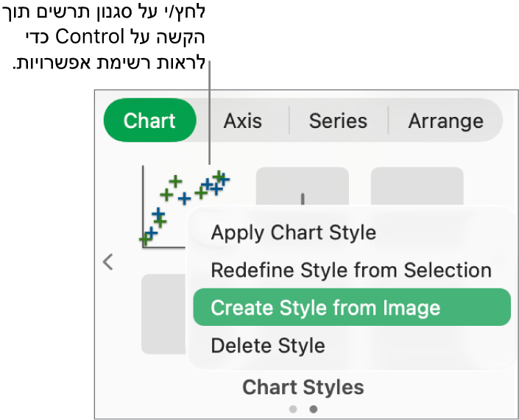Pick the top-middle chart style placeholder
519x420 pixels.
click(302, 187)
